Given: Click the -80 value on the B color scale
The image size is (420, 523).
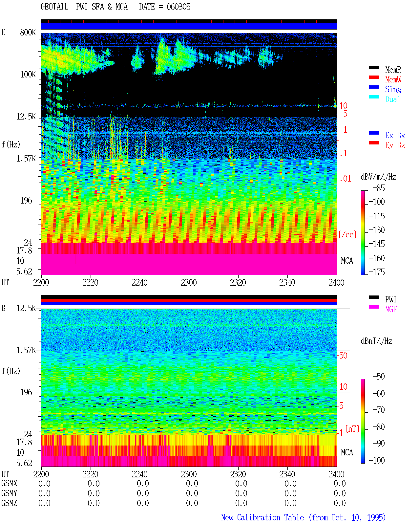Looking at the screenshot, I should [x=379, y=427].
